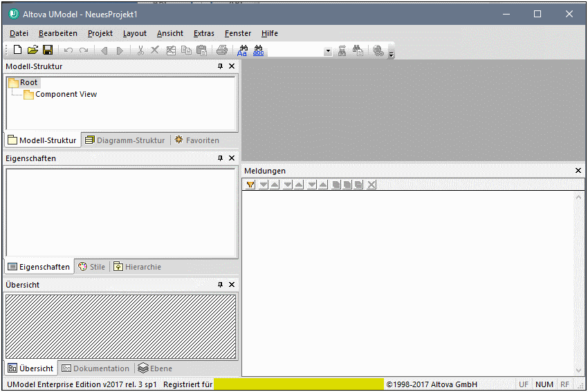Expand the toolbar options overflow arrow

tap(391, 53)
